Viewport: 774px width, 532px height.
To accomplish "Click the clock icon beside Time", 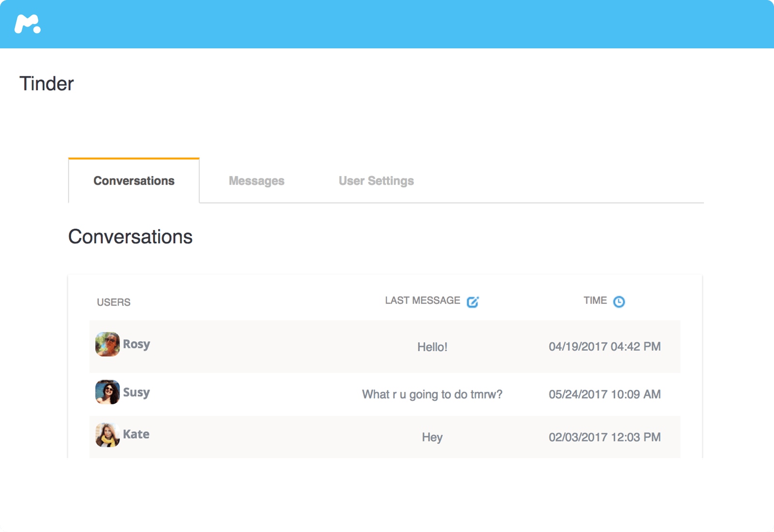I will [619, 302].
